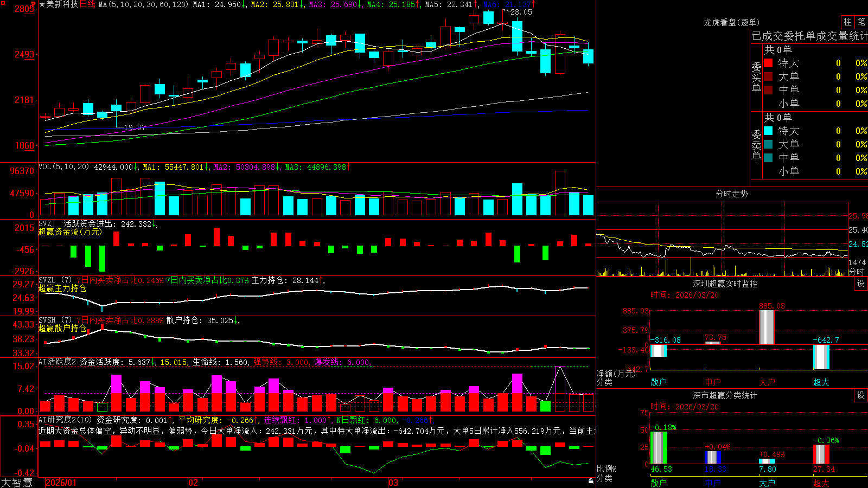
Task: Click the 中户 category label in 深圳超赢实时监控
Action: [713, 382]
